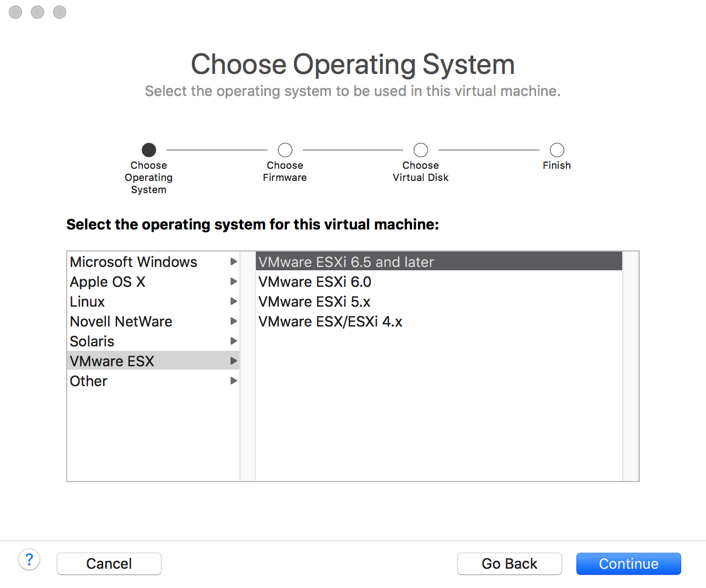Pick VMware ESX/ESXi 4.x entry
The height and width of the screenshot is (588, 706).
[x=330, y=322]
